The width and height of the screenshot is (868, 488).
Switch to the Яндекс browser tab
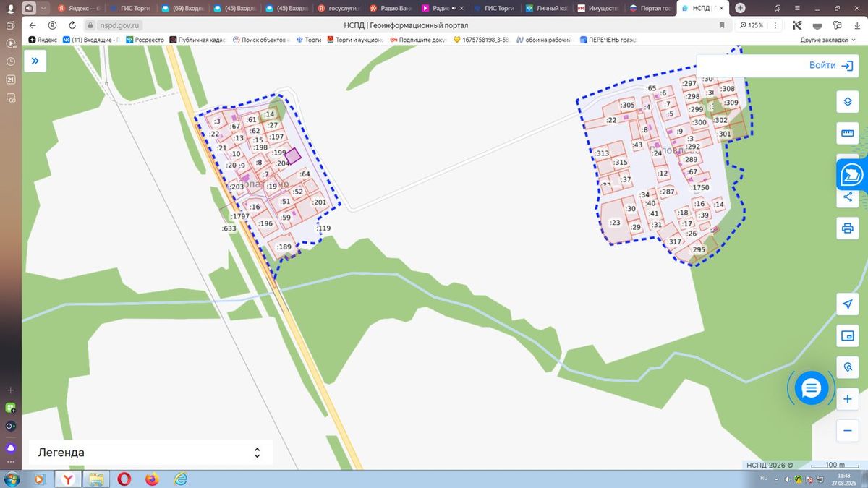(x=77, y=8)
